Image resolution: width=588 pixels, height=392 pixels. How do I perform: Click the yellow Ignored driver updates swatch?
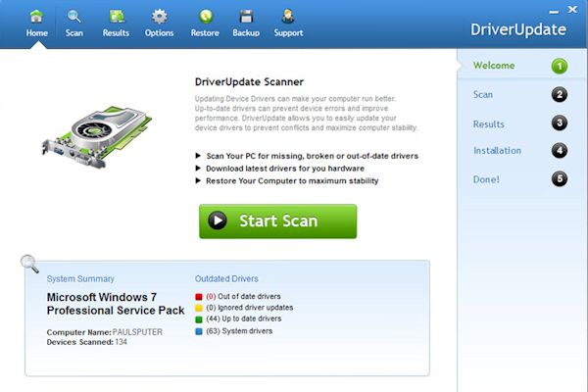[x=199, y=308]
